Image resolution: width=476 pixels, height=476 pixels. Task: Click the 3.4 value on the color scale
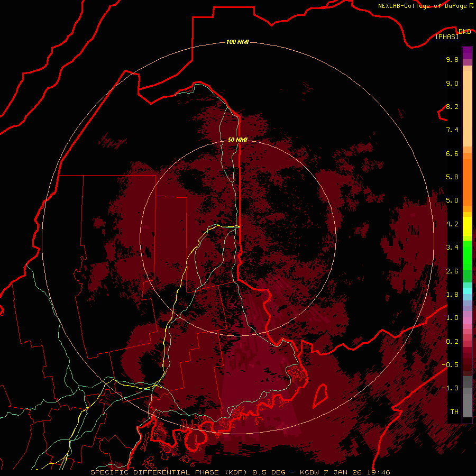coord(452,248)
